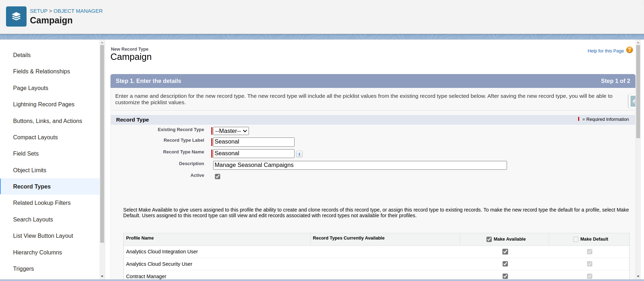Click the info icon beside Record Type Name
644x281 pixels.
299,154
